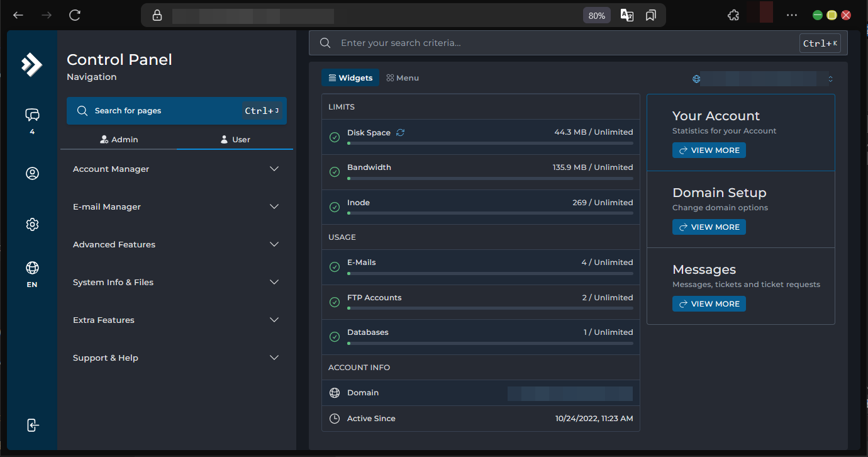Screen dimensions: 868x457
Task: Click the Messages card heading
Action: coord(704,269)
